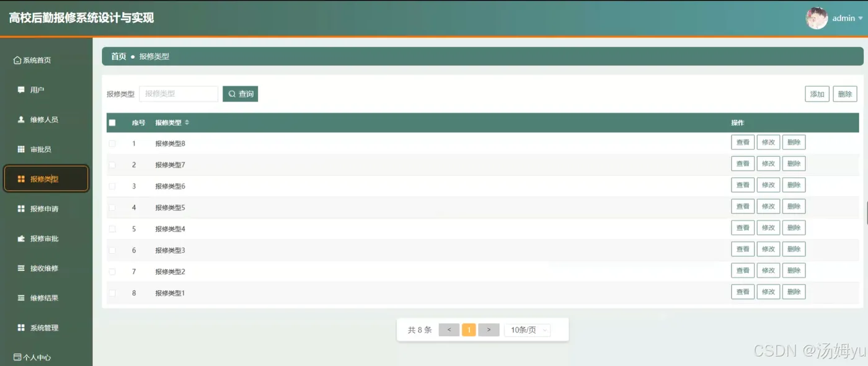
Task: Click 查看 for 报修类型7
Action: pyautogui.click(x=743, y=164)
